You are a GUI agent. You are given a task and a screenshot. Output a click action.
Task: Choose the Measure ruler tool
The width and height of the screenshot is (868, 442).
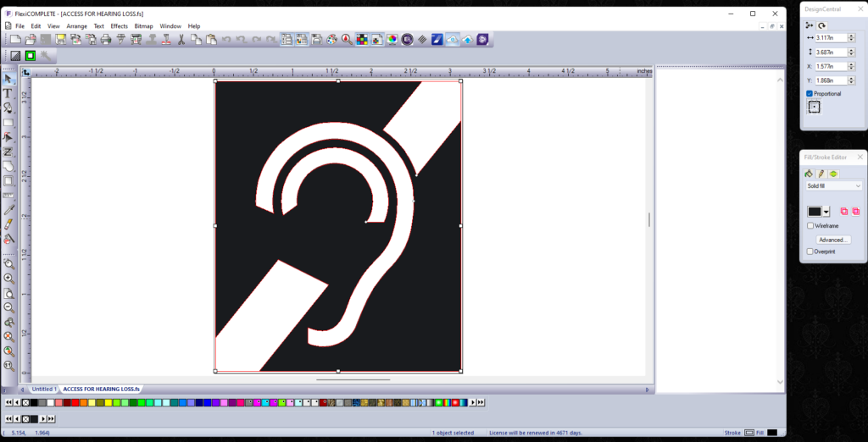[x=8, y=196]
